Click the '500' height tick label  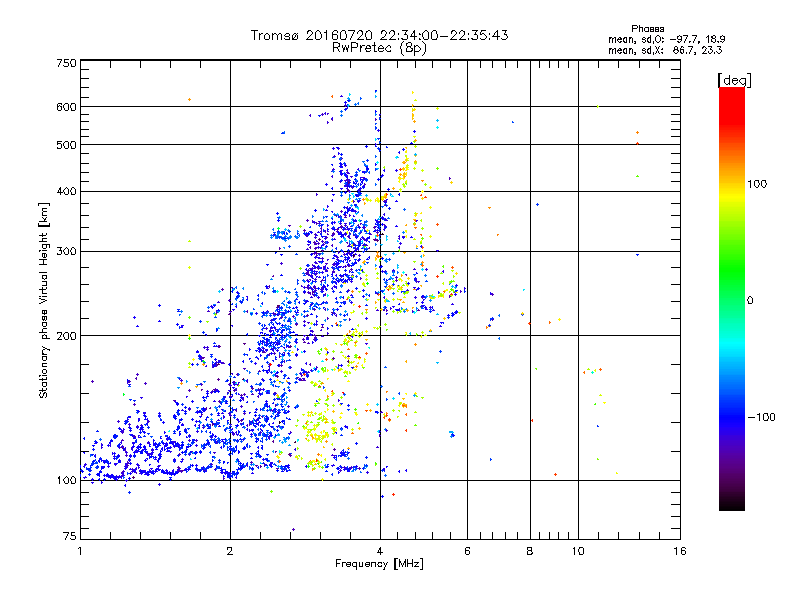66,145
